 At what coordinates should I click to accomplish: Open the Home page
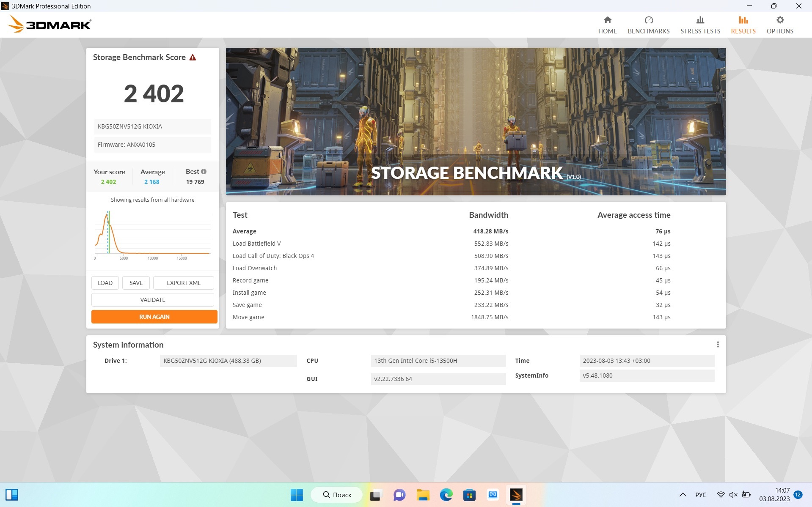coord(607,25)
